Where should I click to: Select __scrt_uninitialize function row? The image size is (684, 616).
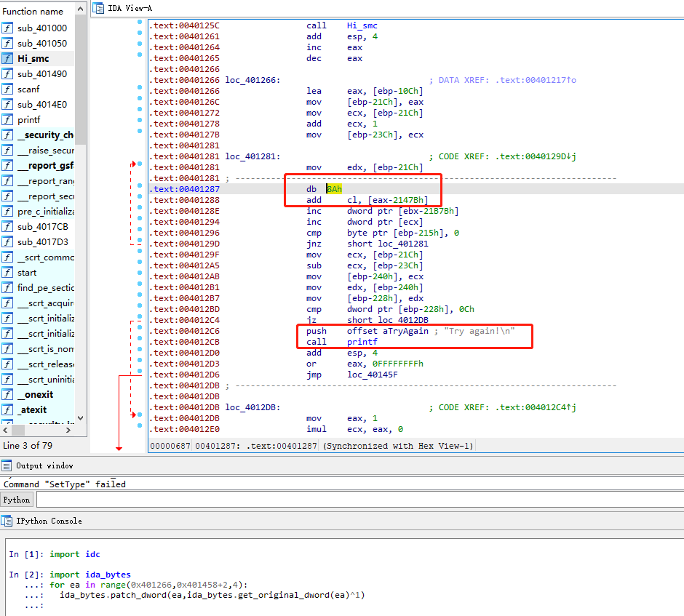[x=38, y=380]
